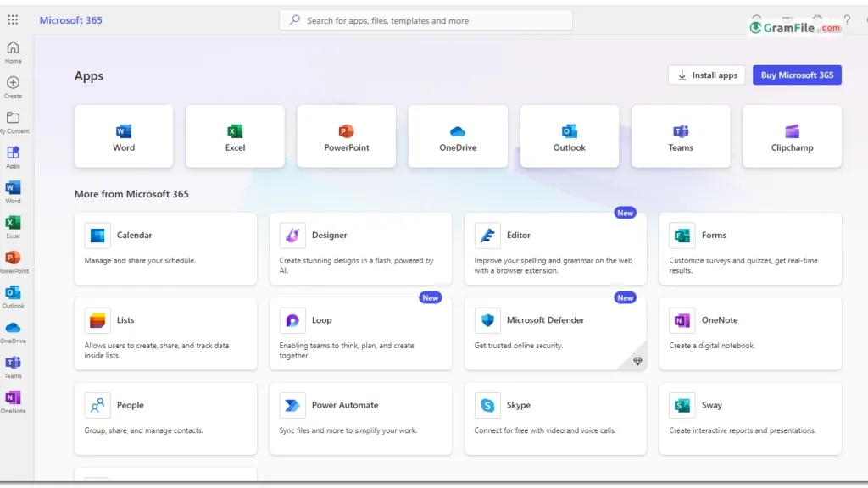Click the Power Automate app icon
Screen dimensions: 868x488
292,406
